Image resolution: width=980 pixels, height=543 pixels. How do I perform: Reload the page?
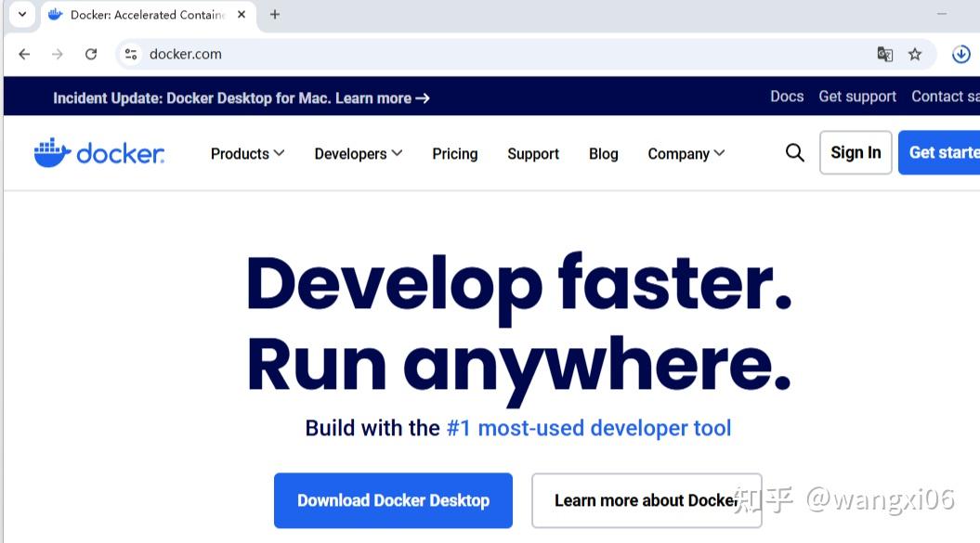(x=91, y=54)
